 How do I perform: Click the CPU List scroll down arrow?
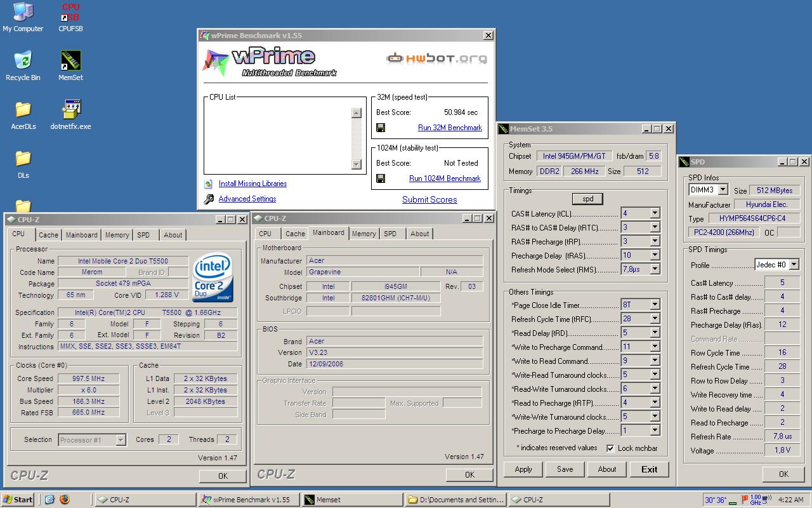[x=357, y=164]
